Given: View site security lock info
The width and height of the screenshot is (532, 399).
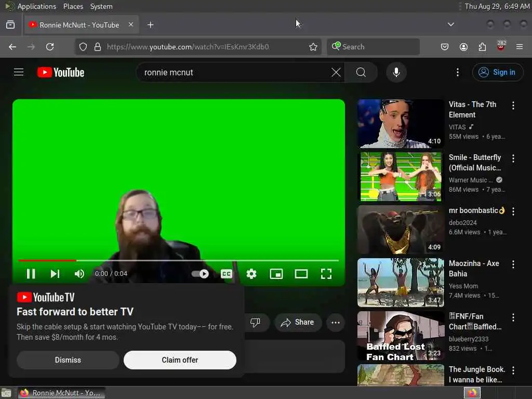Looking at the screenshot, I should 98,47.
